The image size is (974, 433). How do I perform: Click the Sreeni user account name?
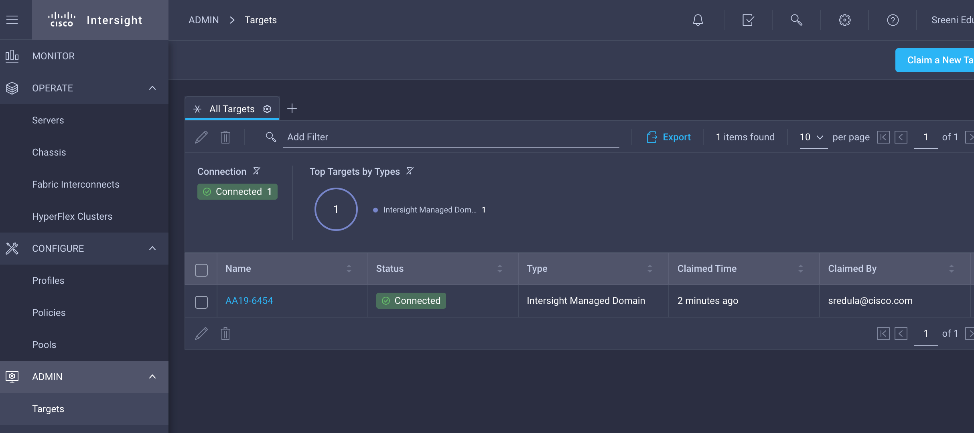click(952, 20)
